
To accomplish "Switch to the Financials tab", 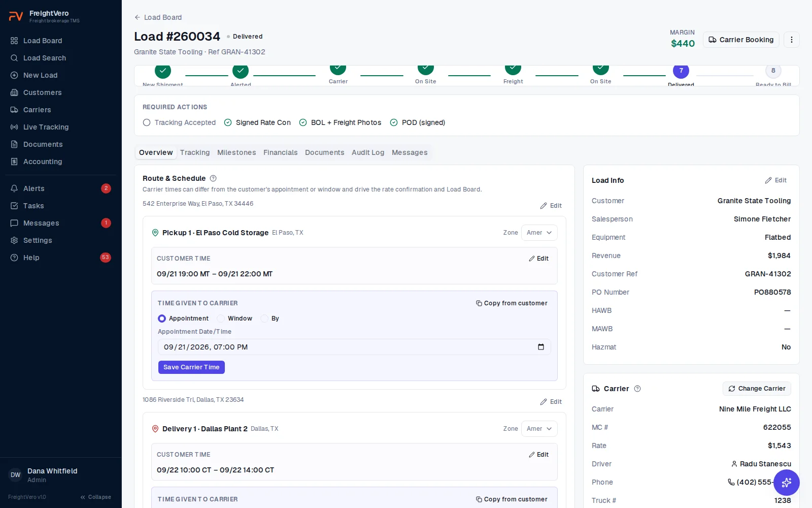I will coord(280,152).
